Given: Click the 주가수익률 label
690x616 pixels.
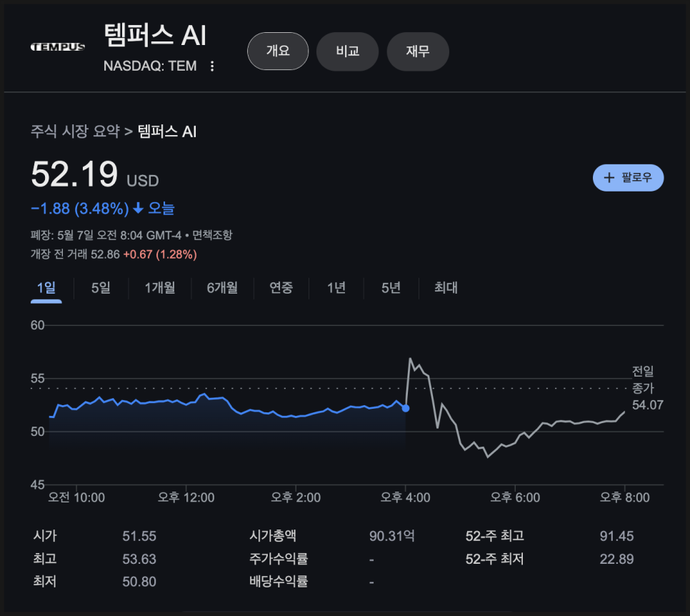Looking at the screenshot, I should click(279, 560).
